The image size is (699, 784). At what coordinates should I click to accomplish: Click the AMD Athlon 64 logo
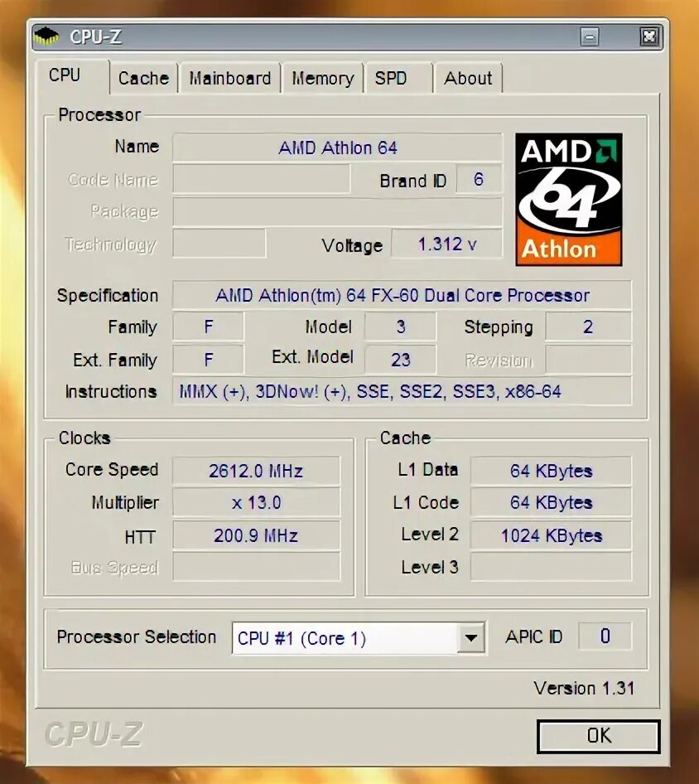pyautogui.click(x=569, y=199)
